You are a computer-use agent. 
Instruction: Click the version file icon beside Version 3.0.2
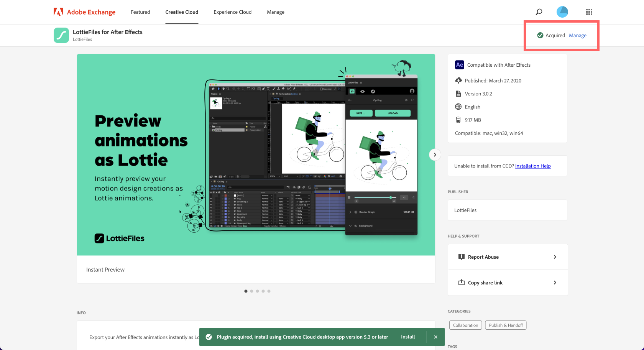(458, 94)
